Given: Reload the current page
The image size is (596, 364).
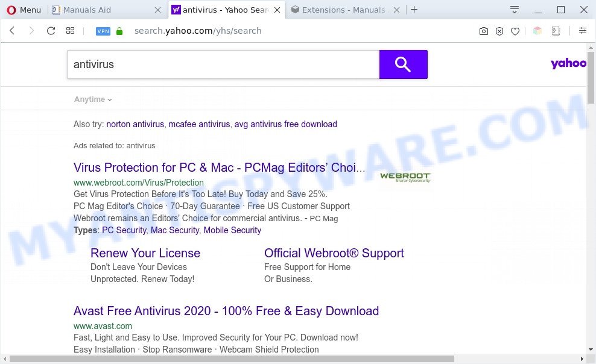Looking at the screenshot, I should pos(51,31).
